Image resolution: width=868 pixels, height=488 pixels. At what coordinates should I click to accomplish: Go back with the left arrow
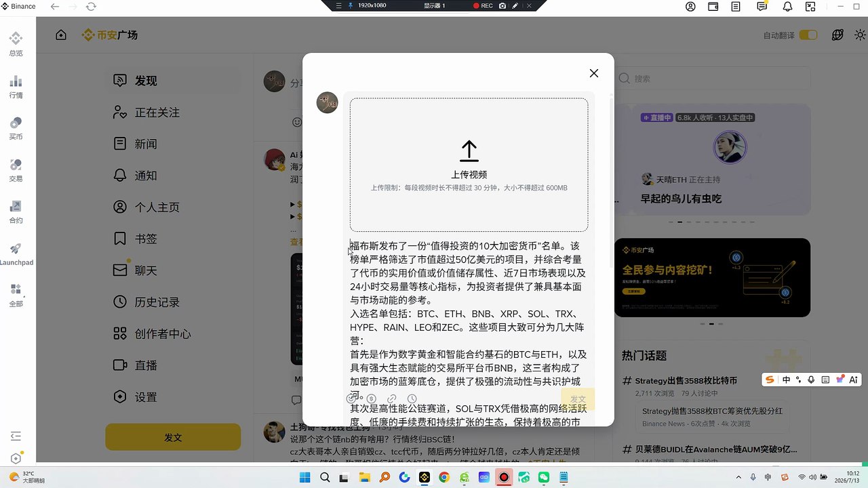pos(55,6)
